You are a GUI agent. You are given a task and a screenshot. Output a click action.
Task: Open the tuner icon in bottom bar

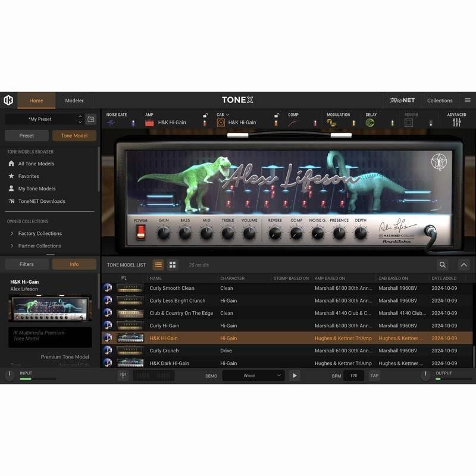(123, 375)
